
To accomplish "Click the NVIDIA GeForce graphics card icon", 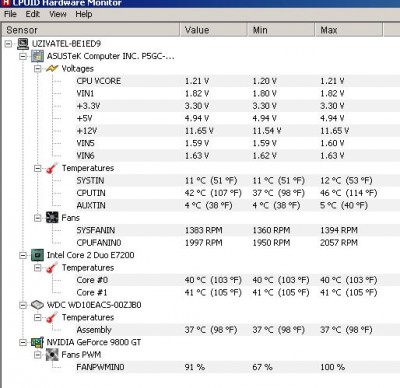I will 37,342.
